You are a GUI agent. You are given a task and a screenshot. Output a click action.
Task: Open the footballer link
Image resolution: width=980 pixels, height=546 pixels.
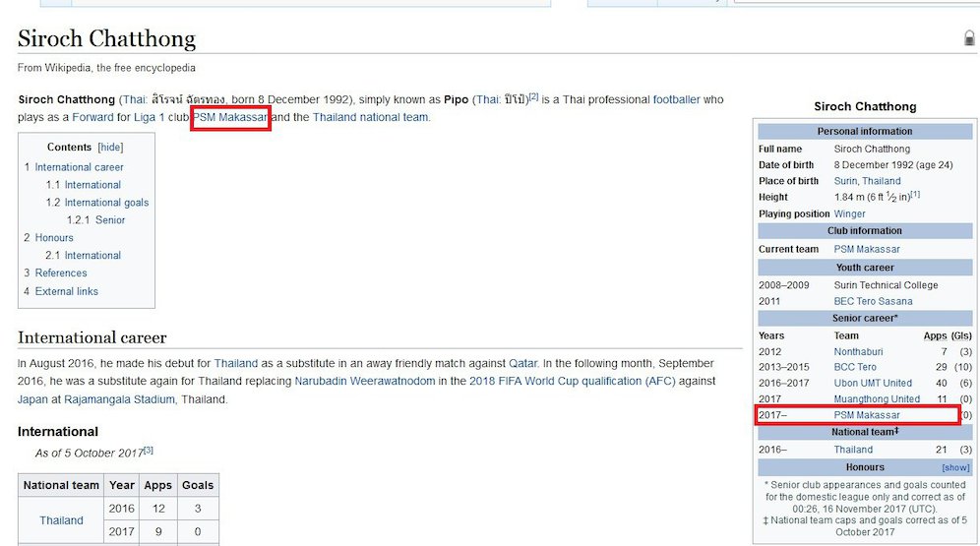coord(676,99)
